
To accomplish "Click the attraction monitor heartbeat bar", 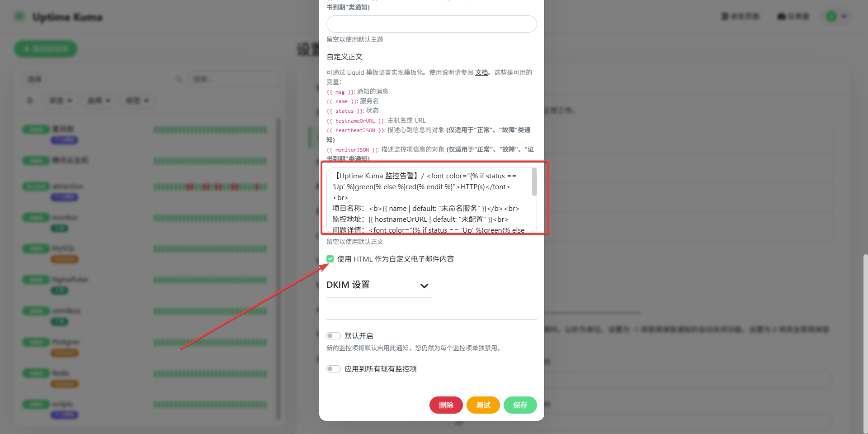I will click(210, 187).
